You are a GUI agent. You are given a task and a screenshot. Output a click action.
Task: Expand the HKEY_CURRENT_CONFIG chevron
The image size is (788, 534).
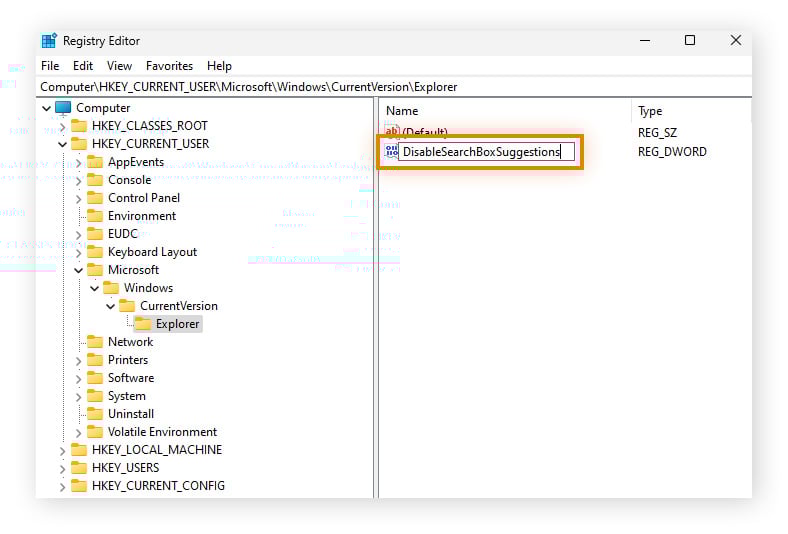pyautogui.click(x=62, y=487)
